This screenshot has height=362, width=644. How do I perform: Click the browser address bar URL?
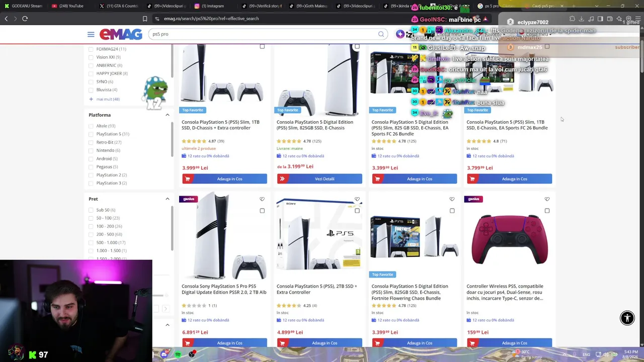coord(211,19)
